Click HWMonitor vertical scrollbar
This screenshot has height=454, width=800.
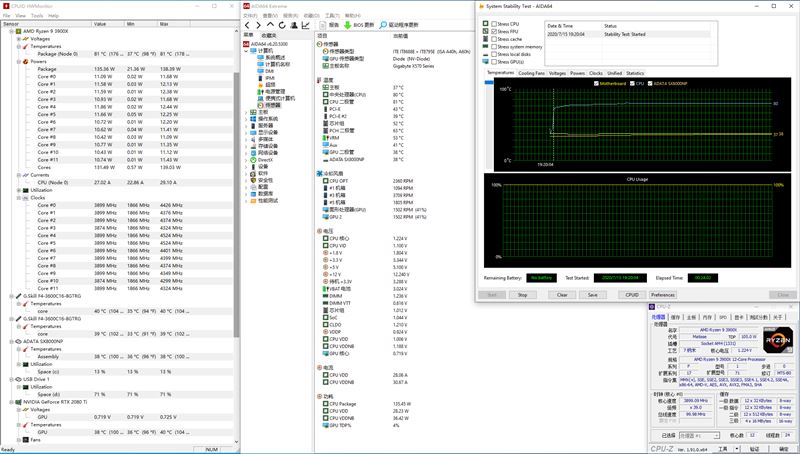point(236,204)
